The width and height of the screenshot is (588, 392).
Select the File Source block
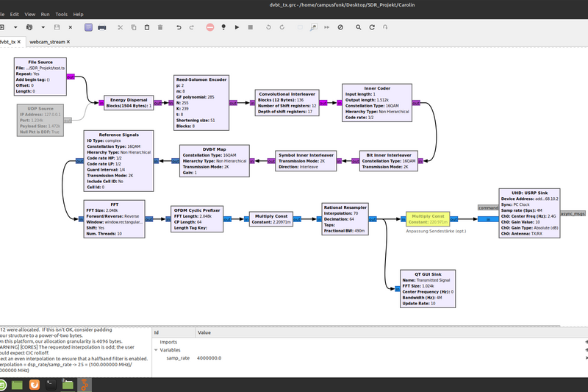coord(40,76)
